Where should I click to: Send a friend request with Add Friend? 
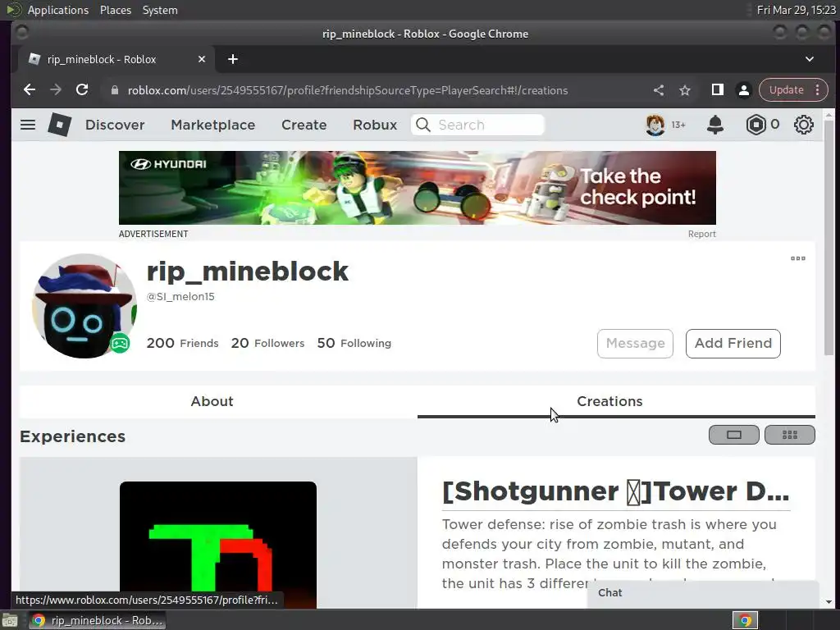click(733, 344)
